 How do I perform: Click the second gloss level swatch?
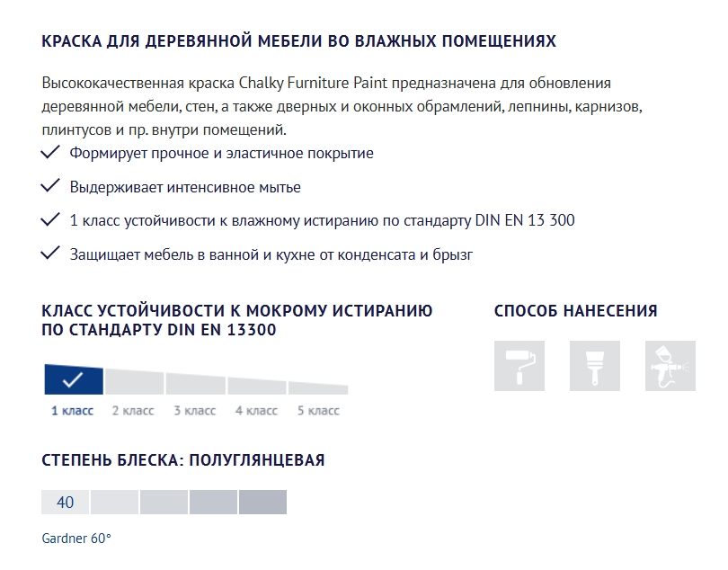115,503
